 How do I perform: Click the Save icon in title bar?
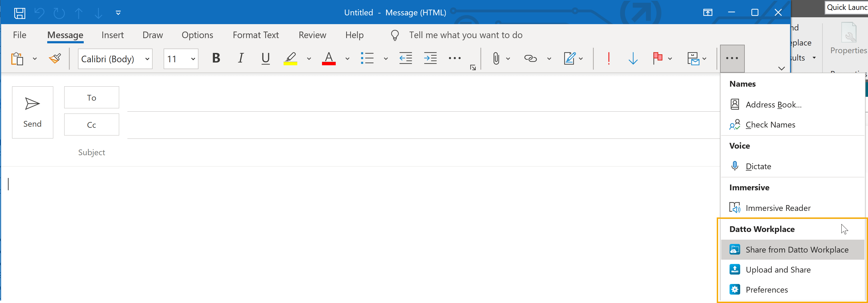19,13
